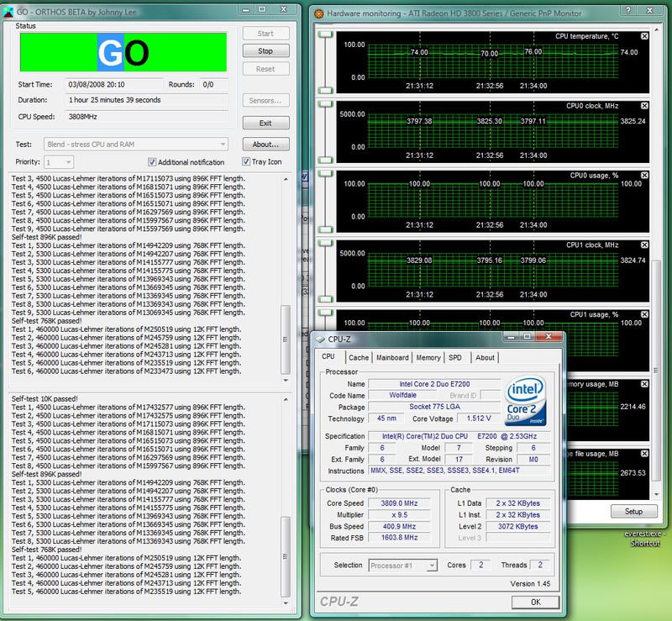Image resolution: width=672 pixels, height=621 pixels.
Task: Uncheck the Additional notification checkbox
Action: click(152, 162)
